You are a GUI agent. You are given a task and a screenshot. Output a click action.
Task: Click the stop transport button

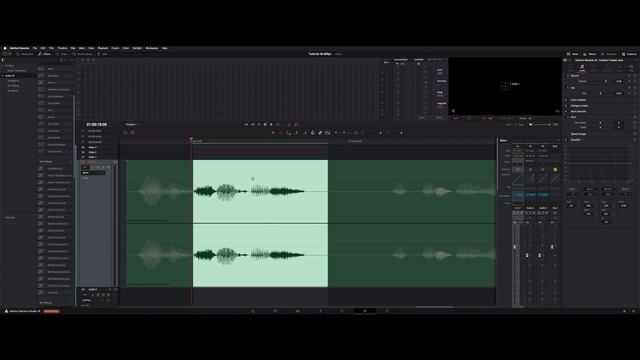[x=265, y=124]
